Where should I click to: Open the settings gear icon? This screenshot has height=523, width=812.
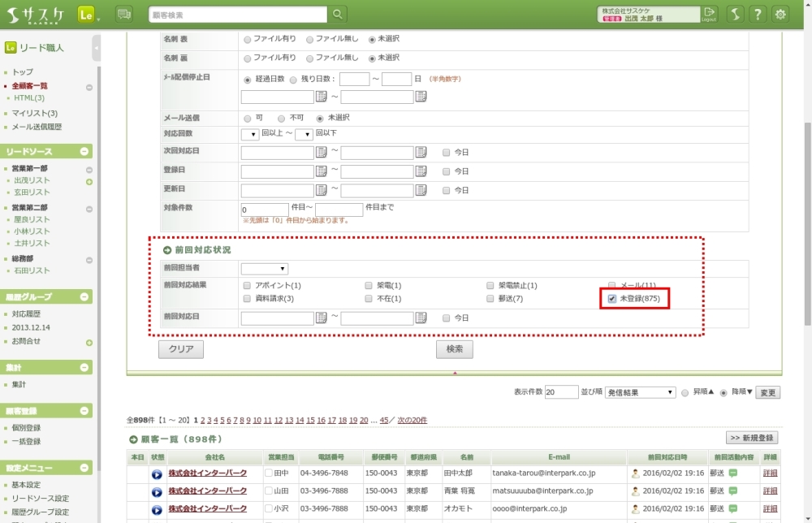point(780,15)
